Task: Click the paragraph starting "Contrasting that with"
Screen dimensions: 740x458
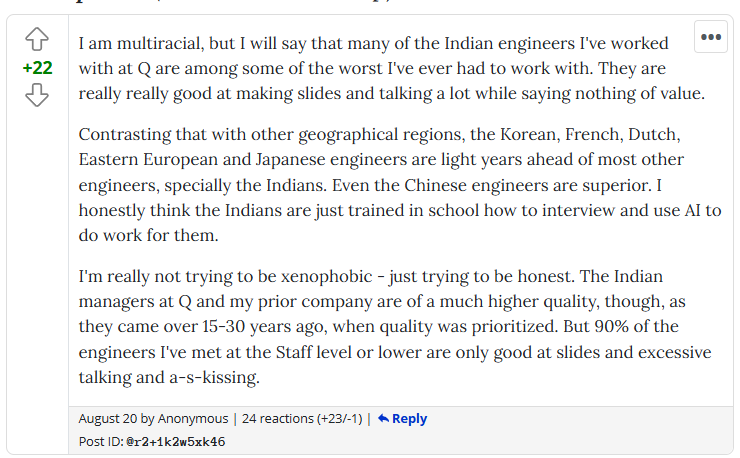Action: 392,184
